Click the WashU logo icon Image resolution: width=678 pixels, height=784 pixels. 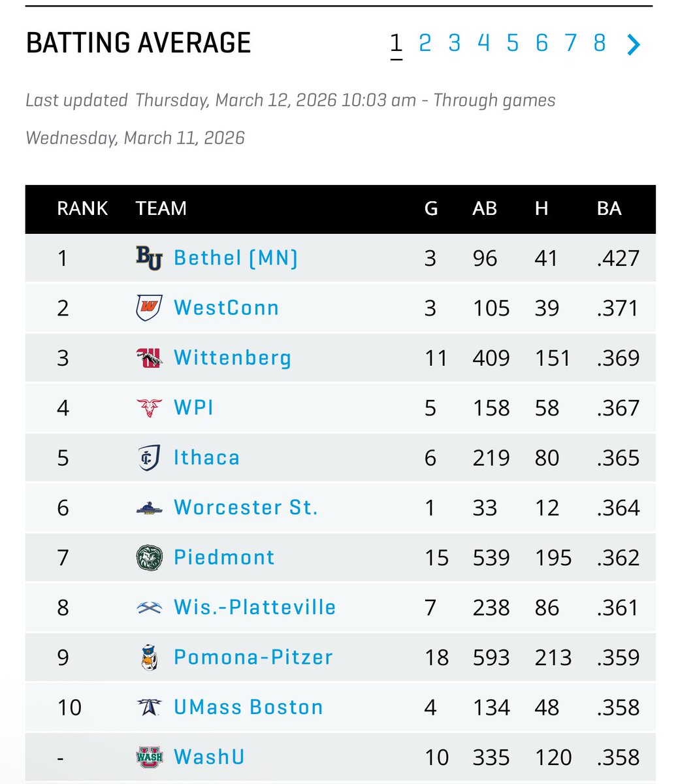(149, 757)
